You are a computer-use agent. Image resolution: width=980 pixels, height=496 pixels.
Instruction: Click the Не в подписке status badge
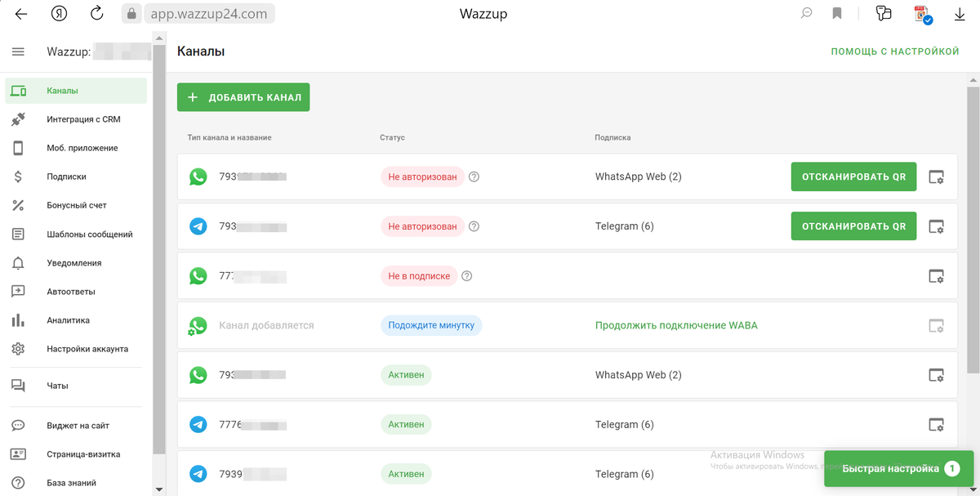point(419,276)
